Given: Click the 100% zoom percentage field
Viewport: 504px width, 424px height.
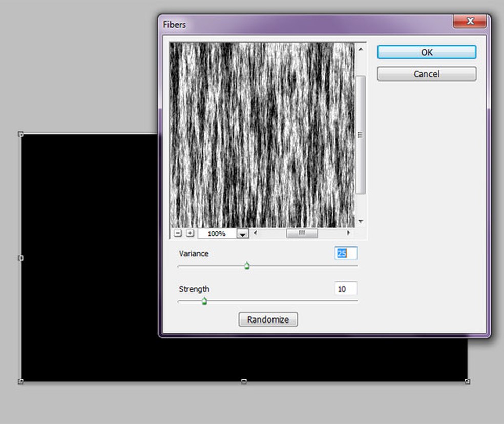Looking at the screenshot, I should (217, 234).
